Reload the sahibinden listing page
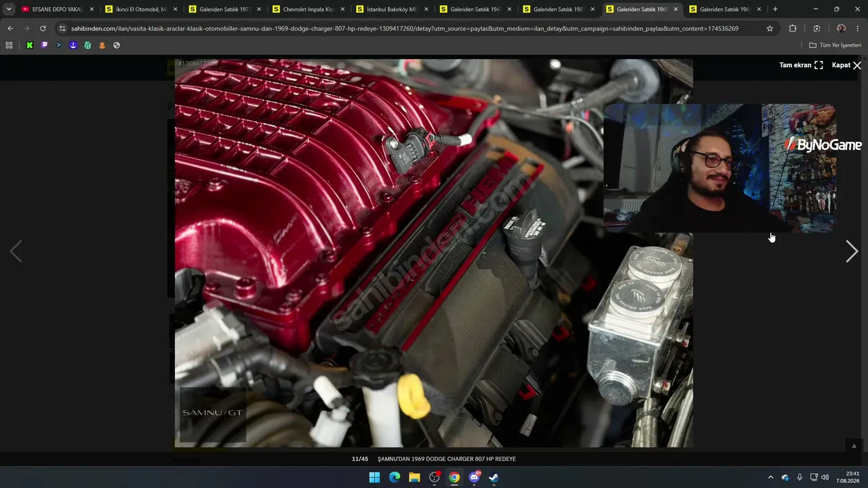 click(43, 28)
